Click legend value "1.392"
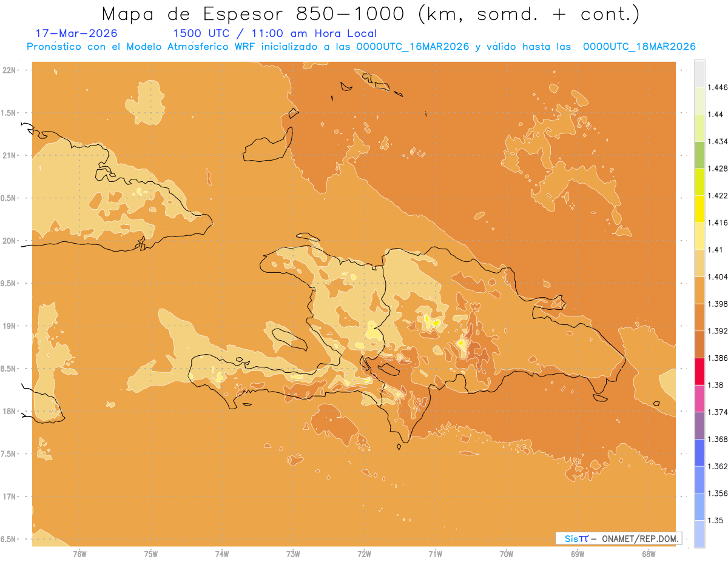 718,331
